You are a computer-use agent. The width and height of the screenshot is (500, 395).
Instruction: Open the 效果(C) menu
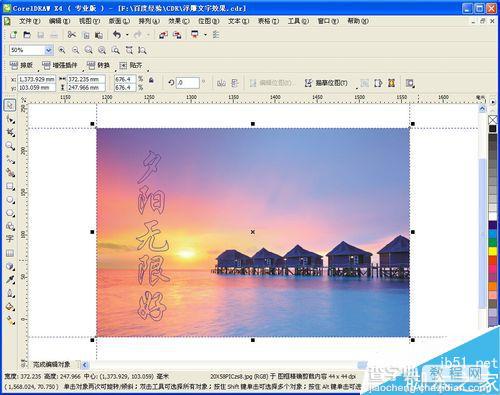(179, 21)
